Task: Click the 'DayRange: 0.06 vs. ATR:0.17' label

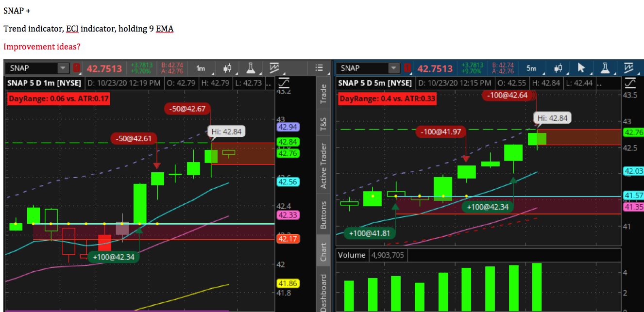Action: (x=58, y=99)
